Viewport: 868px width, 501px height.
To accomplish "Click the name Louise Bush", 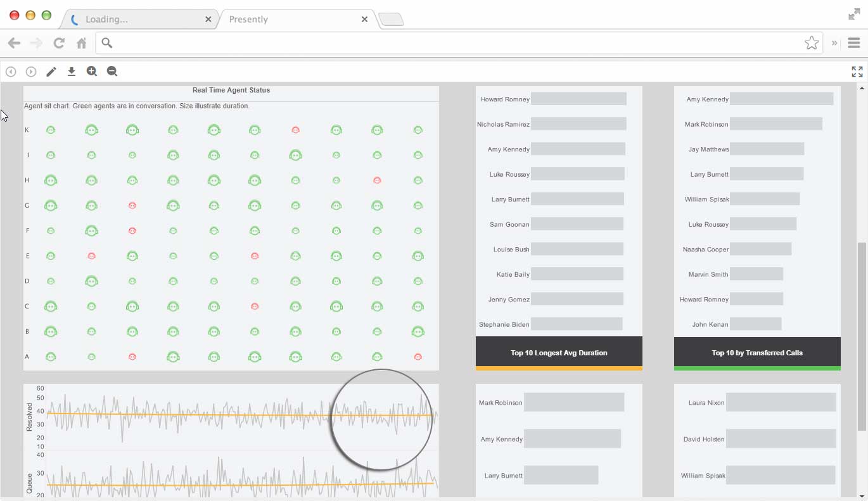I will [x=511, y=250].
